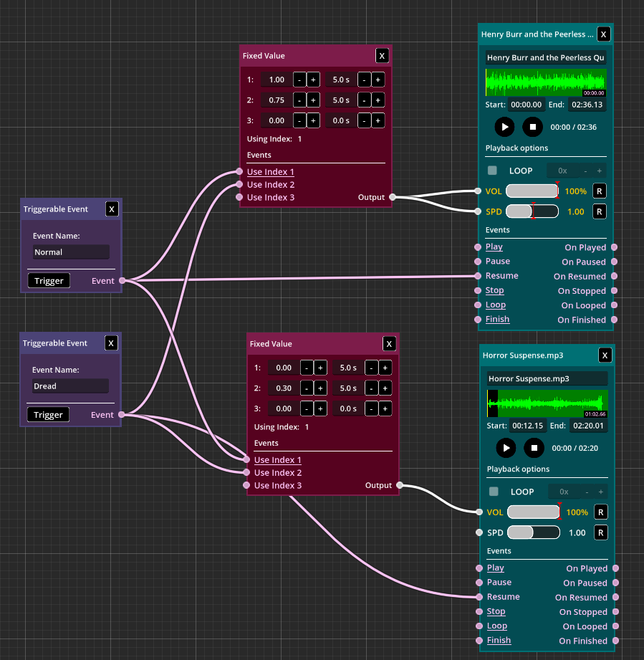Play the Henry Burr audio track

[x=504, y=127]
